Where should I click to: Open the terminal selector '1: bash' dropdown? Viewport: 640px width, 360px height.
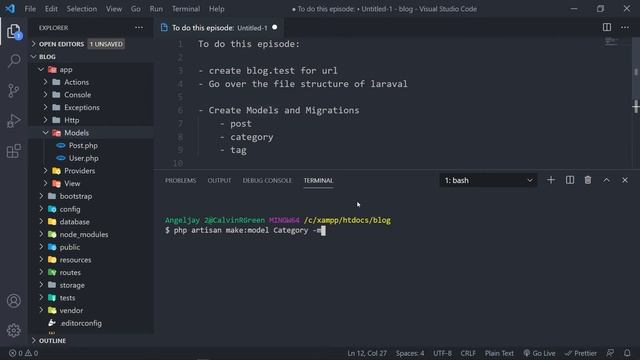[x=488, y=180]
